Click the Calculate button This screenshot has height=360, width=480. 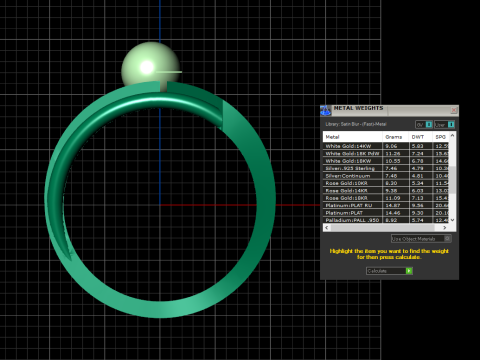click(x=389, y=271)
